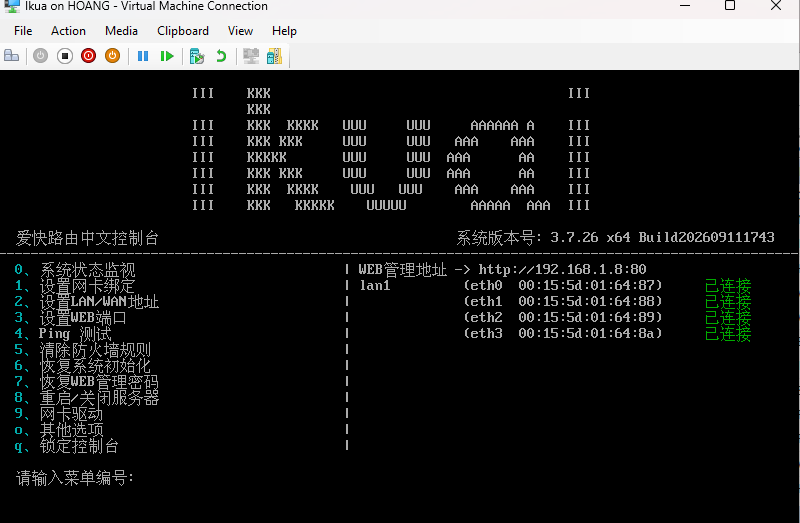Click the Checkpoint toolbar icon
Screen dimensions: 800x523
click(196, 56)
